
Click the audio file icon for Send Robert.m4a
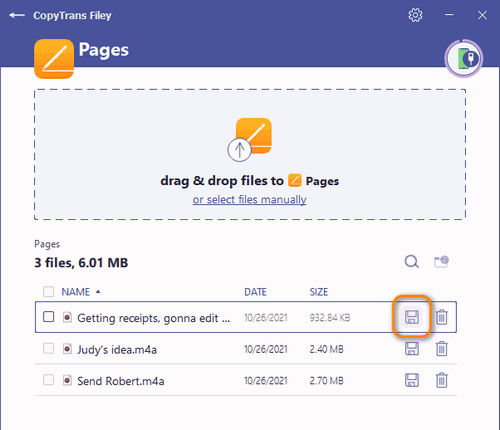(67, 380)
